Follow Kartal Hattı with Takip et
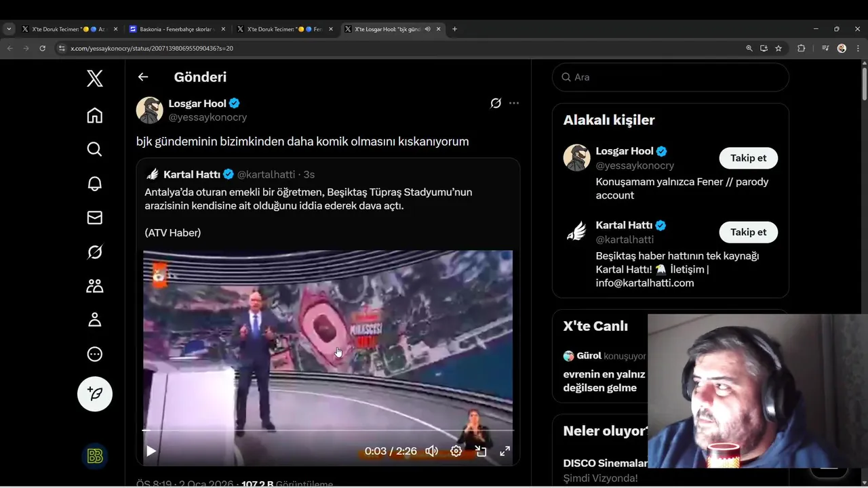The image size is (868, 488). click(748, 232)
